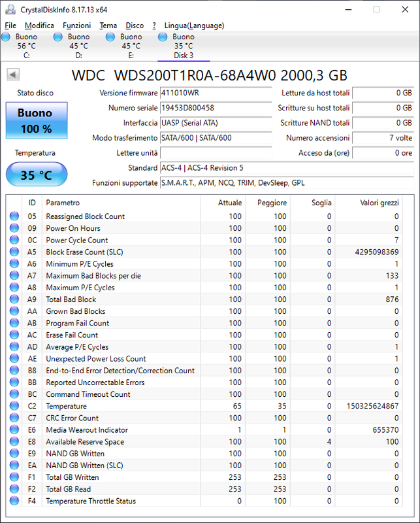The height and width of the screenshot is (523, 420).
Task: Click the firmware version field 411010WR
Action: tap(216, 93)
